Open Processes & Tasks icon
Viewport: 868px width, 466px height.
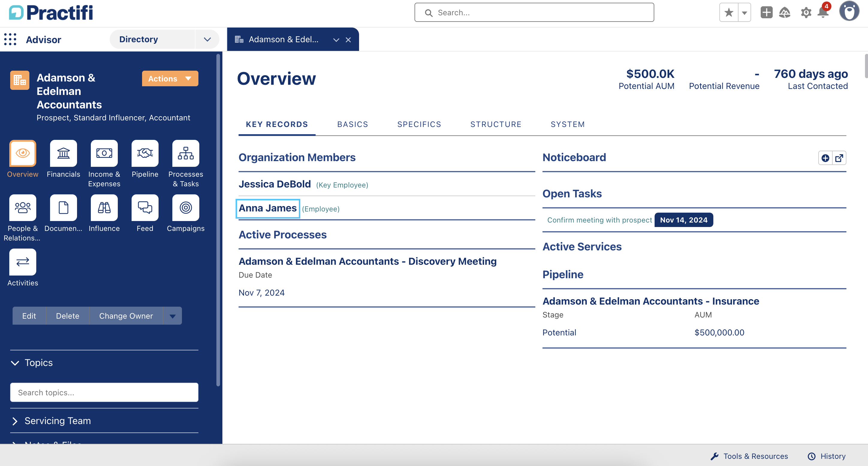(186, 153)
